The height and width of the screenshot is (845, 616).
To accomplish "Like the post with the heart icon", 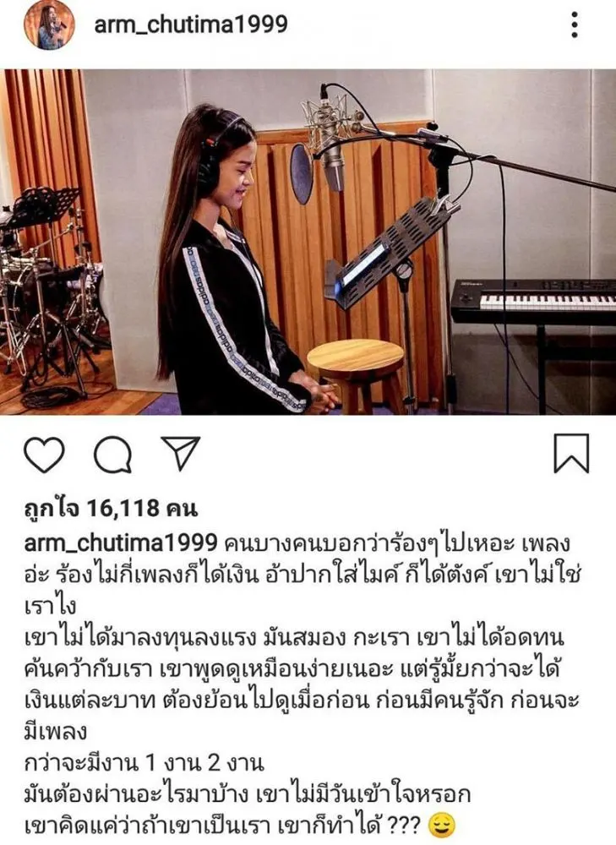I will [x=45, y=455].
